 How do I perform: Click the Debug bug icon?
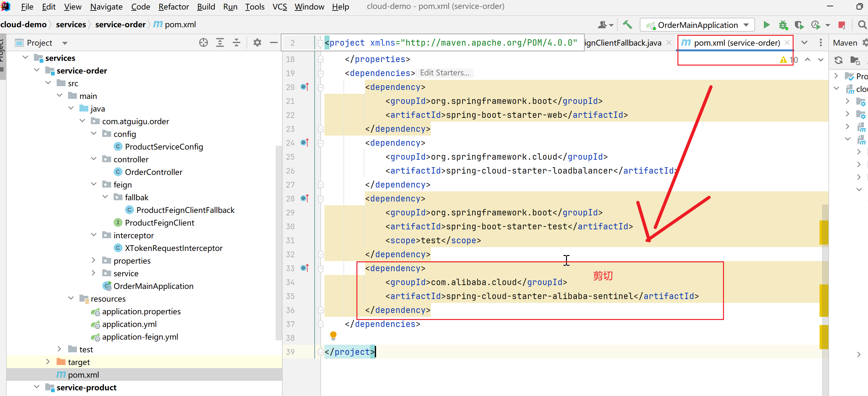coord(783,25)
